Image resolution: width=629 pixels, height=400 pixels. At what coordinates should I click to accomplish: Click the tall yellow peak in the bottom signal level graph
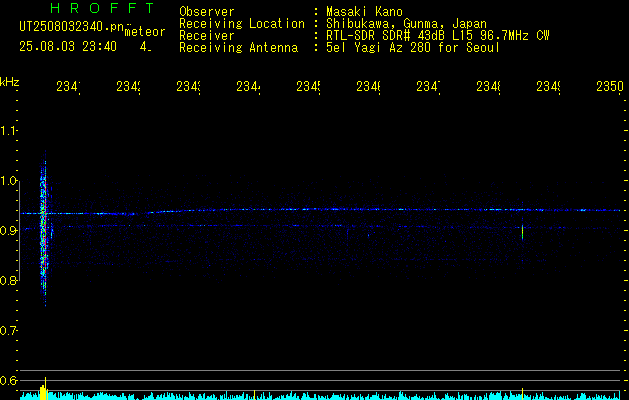point(45,388)
